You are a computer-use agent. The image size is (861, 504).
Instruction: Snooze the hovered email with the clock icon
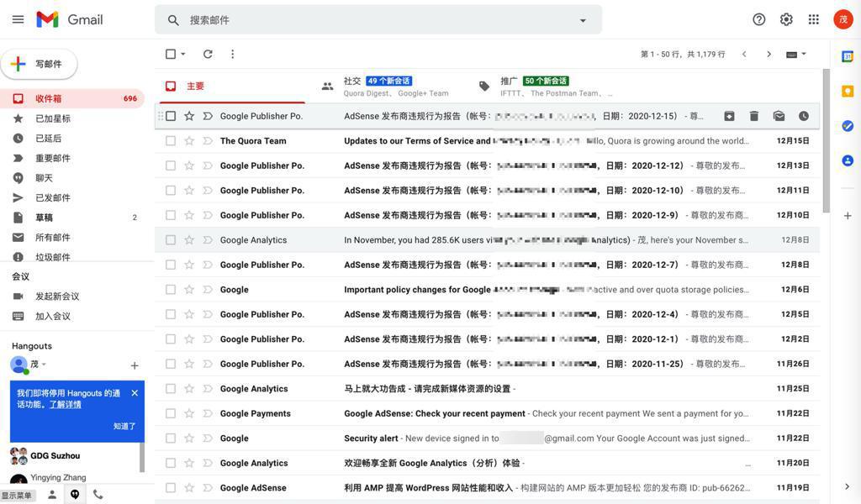[x=803, y=116]
